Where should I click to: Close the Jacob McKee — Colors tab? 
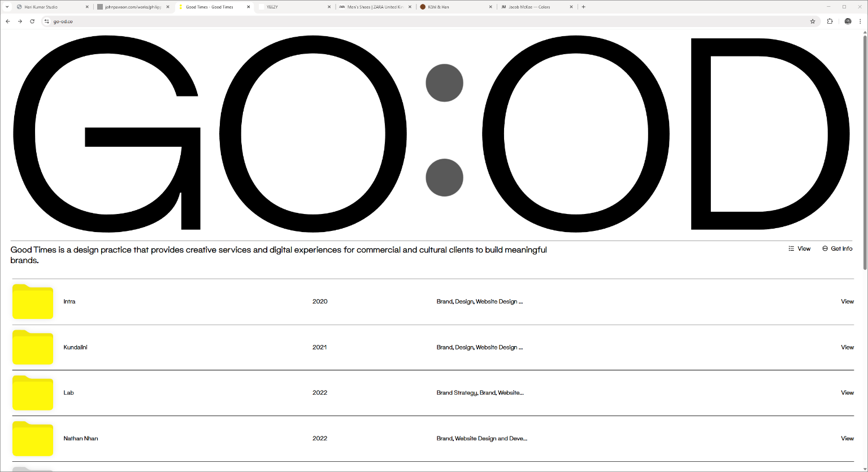click(571, 7)
